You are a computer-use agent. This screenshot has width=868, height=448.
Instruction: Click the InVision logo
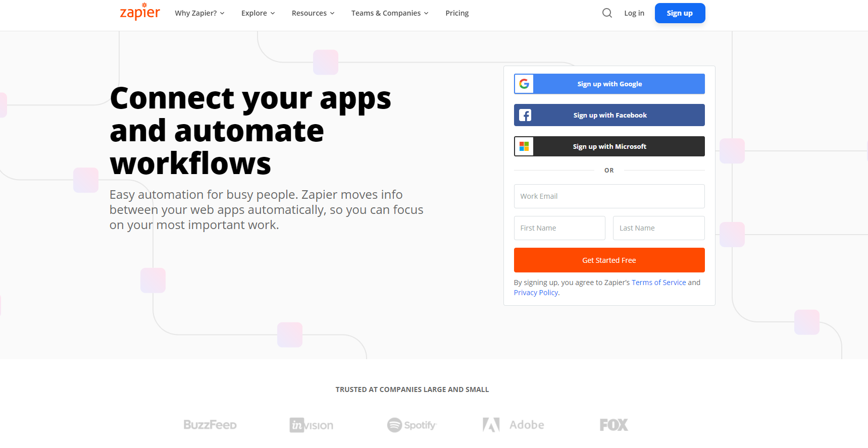(311, 425)
